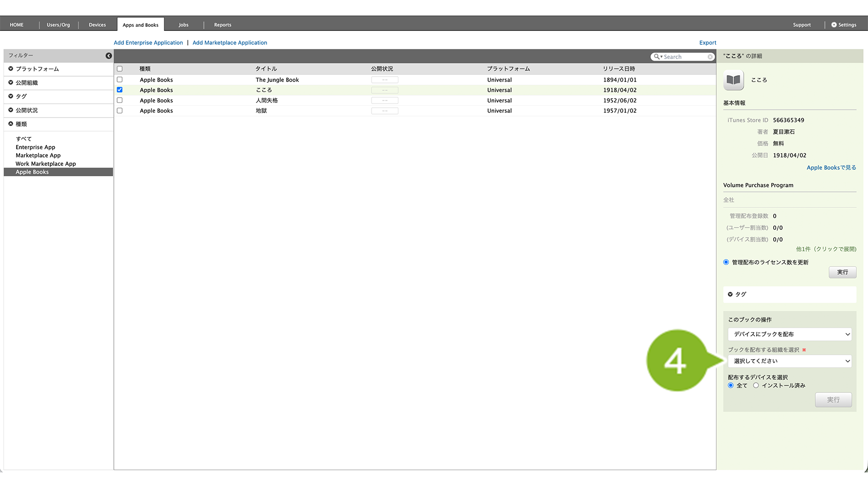
Task: Switch to the Devices tab
Action: coord(97,25)
